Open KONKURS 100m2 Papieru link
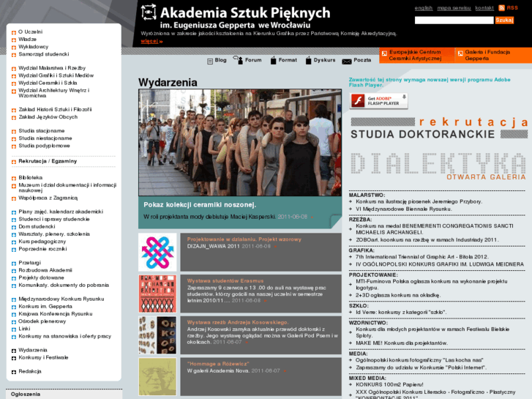Image resolution: width=532 pixels, height=399 pixels. (389, 384)
